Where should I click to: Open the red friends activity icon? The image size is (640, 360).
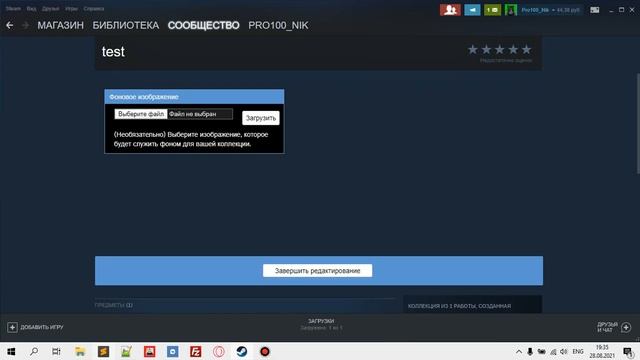(x=450, y=10)
